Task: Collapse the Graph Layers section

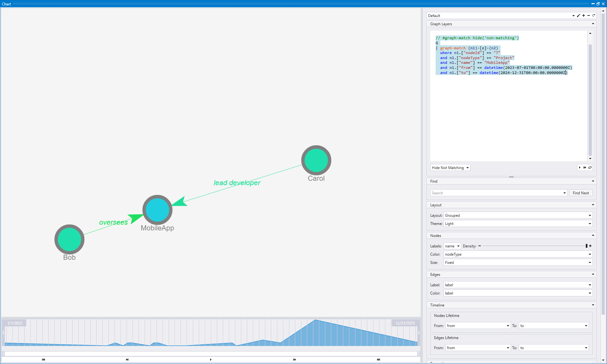Action: pyautogui.click(x=593, y=24)
